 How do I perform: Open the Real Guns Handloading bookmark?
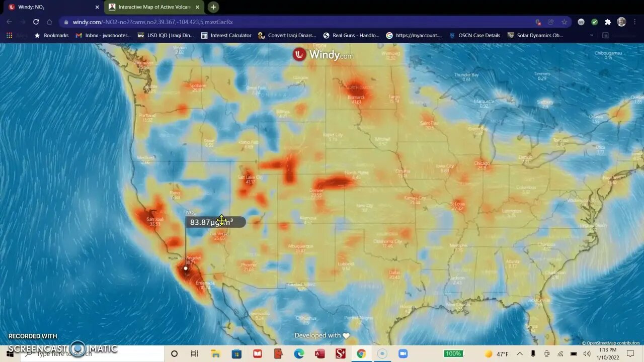pyautogui.click(x=351, y=36)
